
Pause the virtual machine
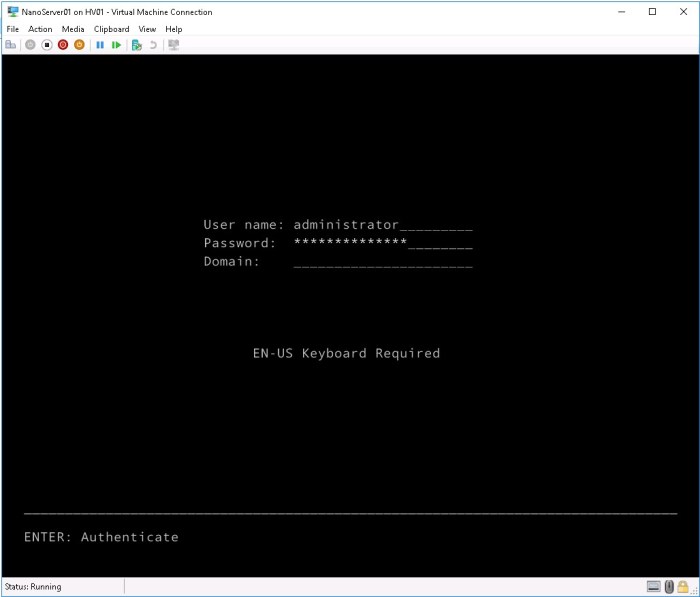point(100,45)
